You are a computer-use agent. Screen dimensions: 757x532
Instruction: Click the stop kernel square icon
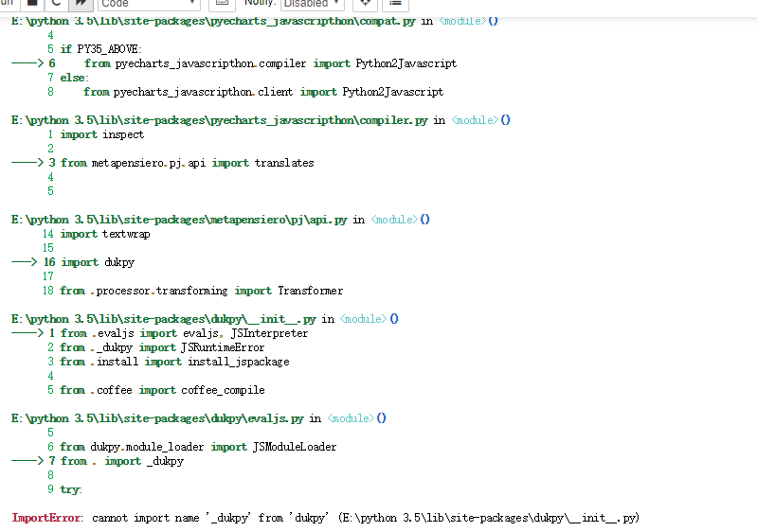click(32, 3)
